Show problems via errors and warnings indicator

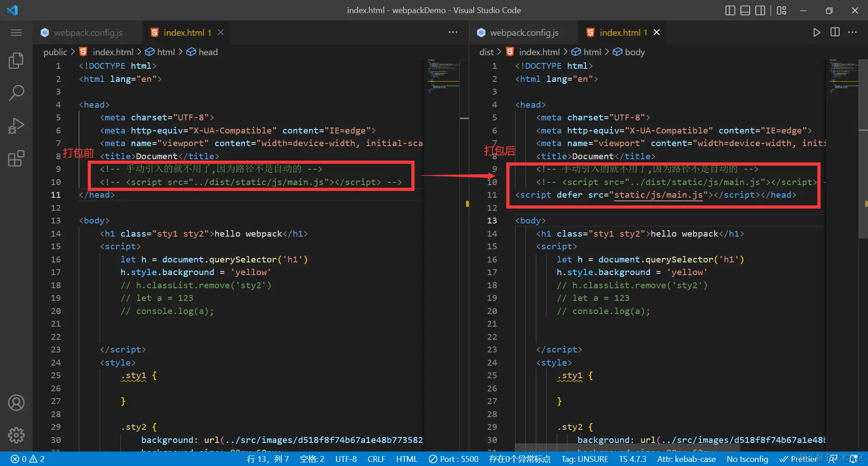point(28,459)
